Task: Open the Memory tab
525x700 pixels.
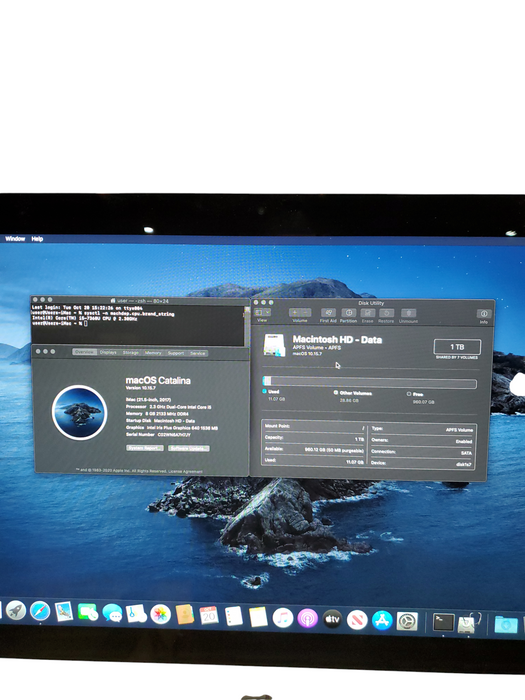Action: pos(153,353)
